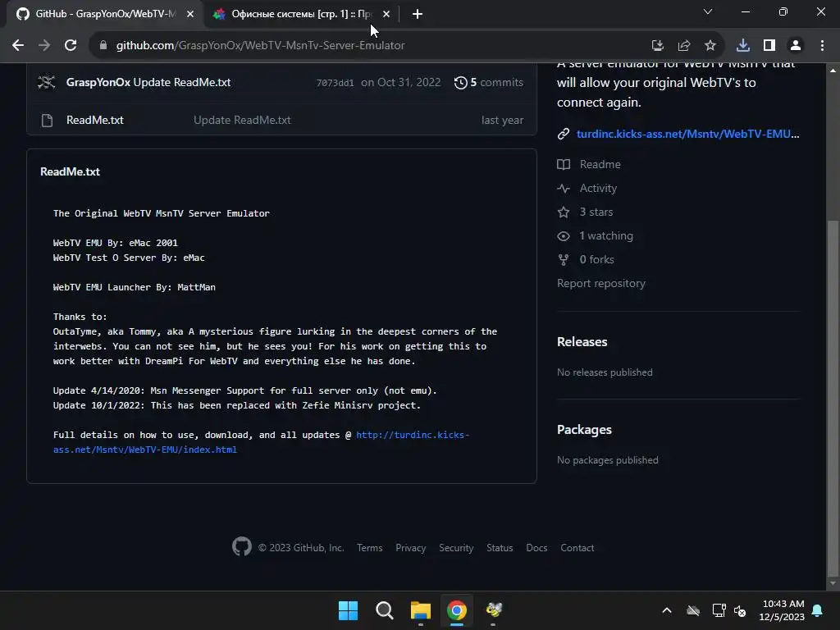840x630 pixels.
Task: Close the GitHub tab
Action: (190, 14)
